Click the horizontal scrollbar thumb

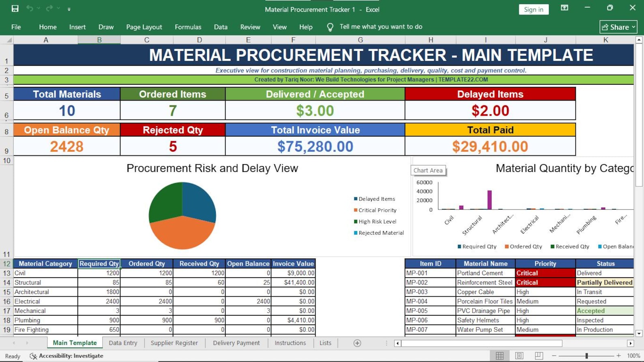point(482,343)
